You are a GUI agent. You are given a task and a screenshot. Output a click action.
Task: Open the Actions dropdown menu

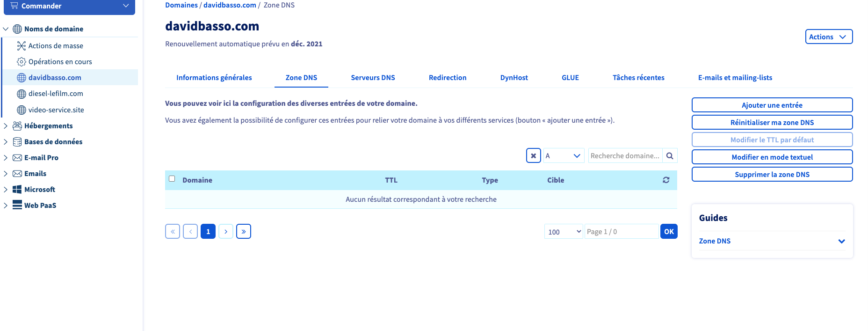828,37
